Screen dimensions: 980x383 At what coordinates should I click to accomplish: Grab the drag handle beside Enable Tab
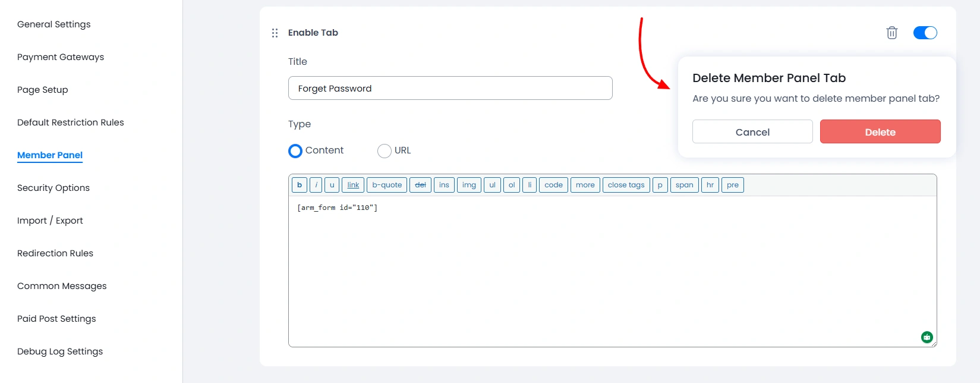point(275,33)
